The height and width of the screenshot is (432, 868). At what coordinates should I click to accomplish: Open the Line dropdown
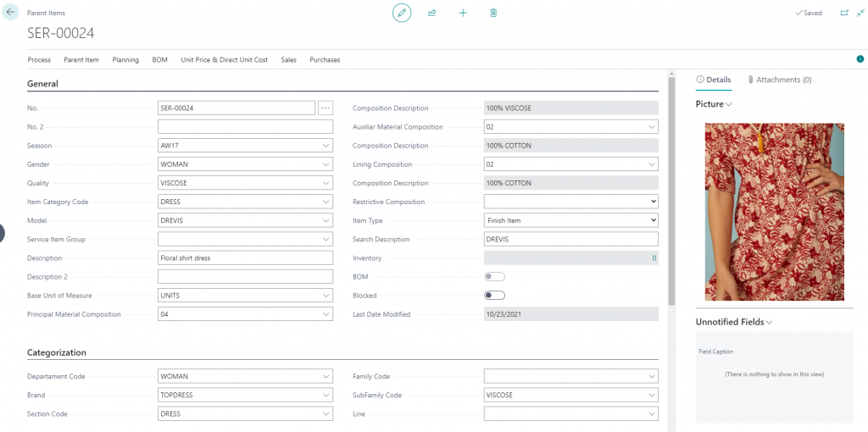(x=651, y=413)
